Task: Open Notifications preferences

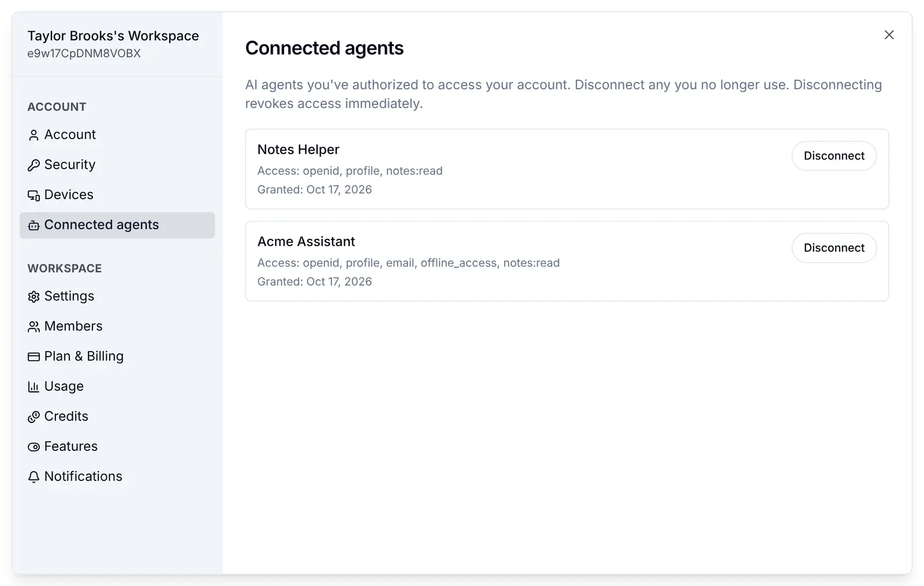Action: click(117, 476)
